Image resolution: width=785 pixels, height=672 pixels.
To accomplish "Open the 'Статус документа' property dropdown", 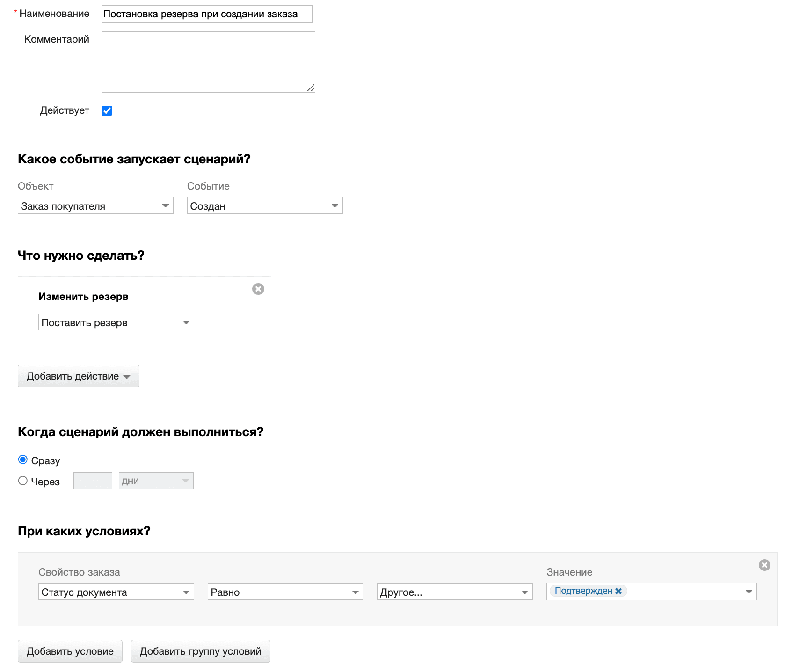I will coord(116,592).
